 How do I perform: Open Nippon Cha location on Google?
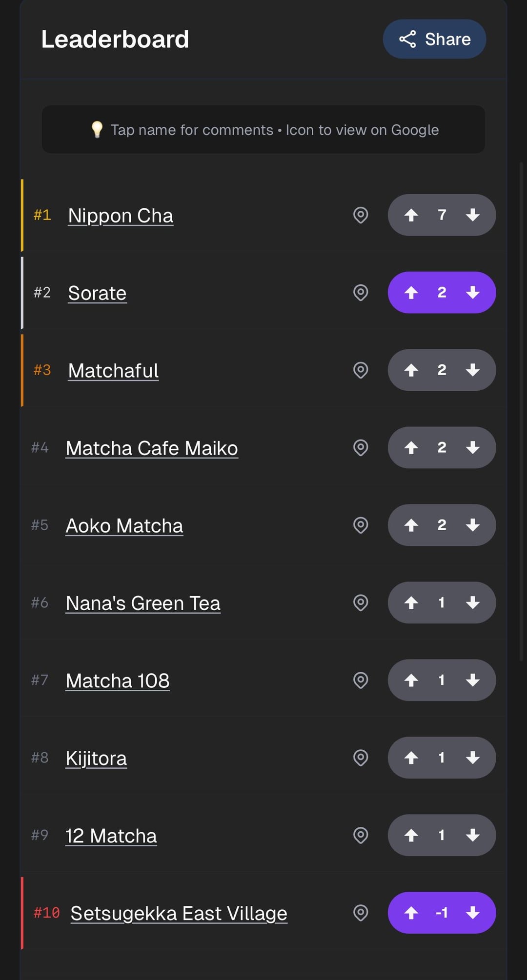coord(361,215)
